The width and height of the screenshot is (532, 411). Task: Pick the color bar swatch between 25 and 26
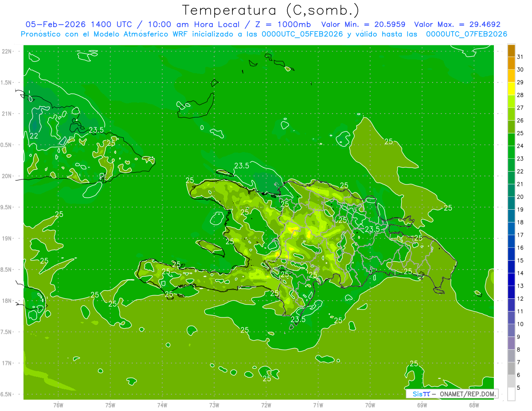[511, 126]
